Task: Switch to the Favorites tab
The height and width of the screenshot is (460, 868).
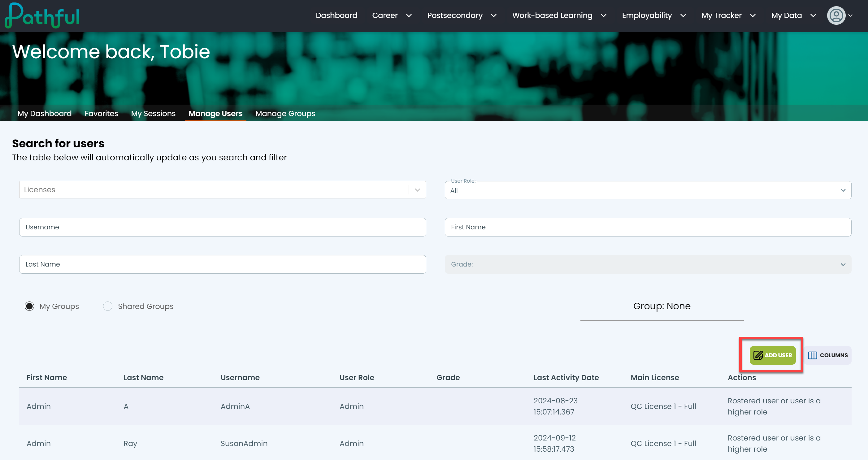Action: [x=102, y=113]
